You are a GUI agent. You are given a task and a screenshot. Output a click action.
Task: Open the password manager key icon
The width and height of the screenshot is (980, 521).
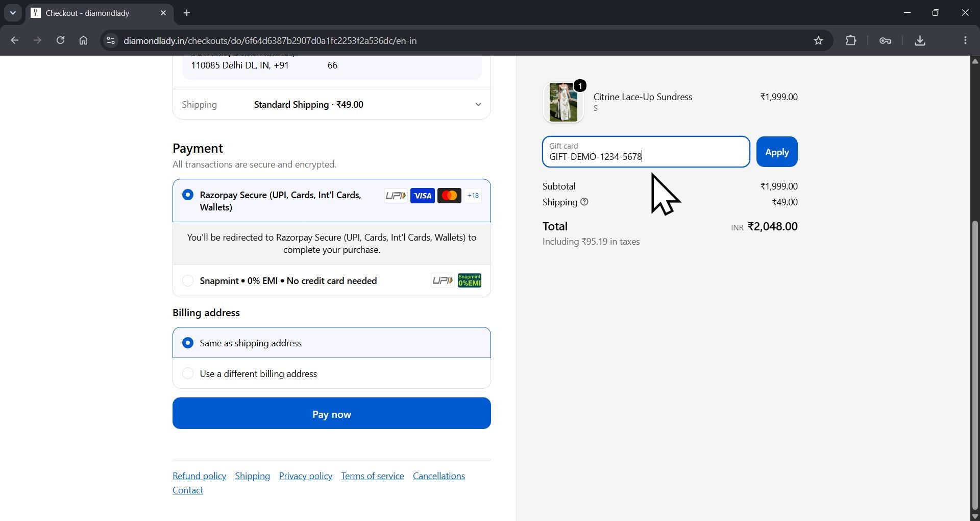click(885, 40)
